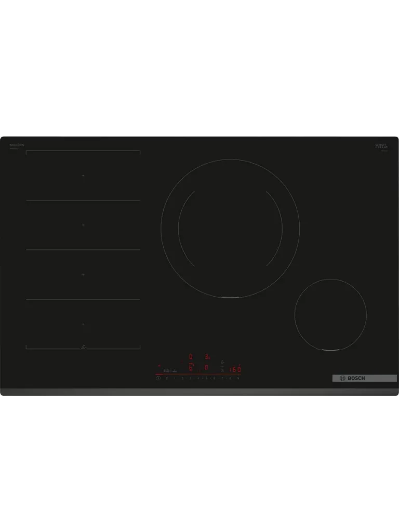399x532 pixels.
Task: Tap the Induction label in top-left corner
Action: click(x=17, y=145)
